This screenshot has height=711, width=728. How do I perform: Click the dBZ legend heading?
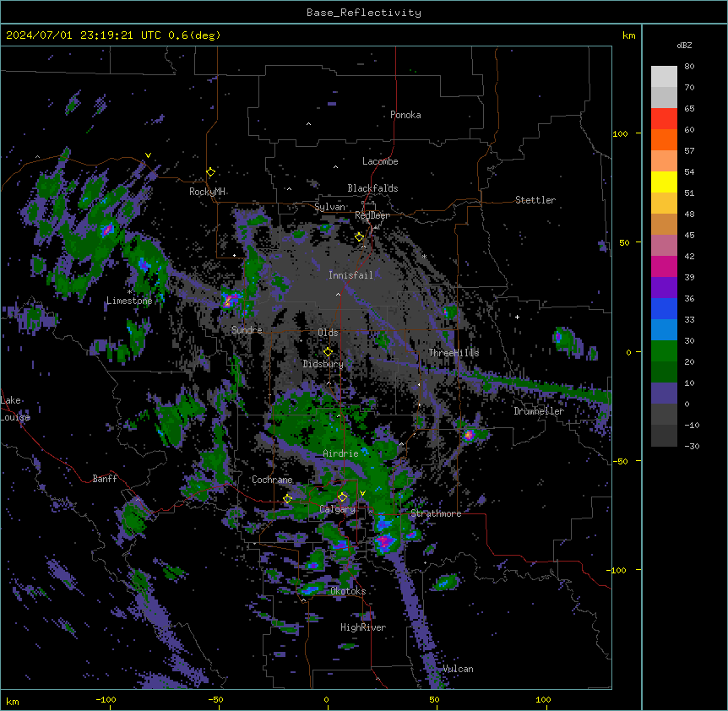coord(684,45)
